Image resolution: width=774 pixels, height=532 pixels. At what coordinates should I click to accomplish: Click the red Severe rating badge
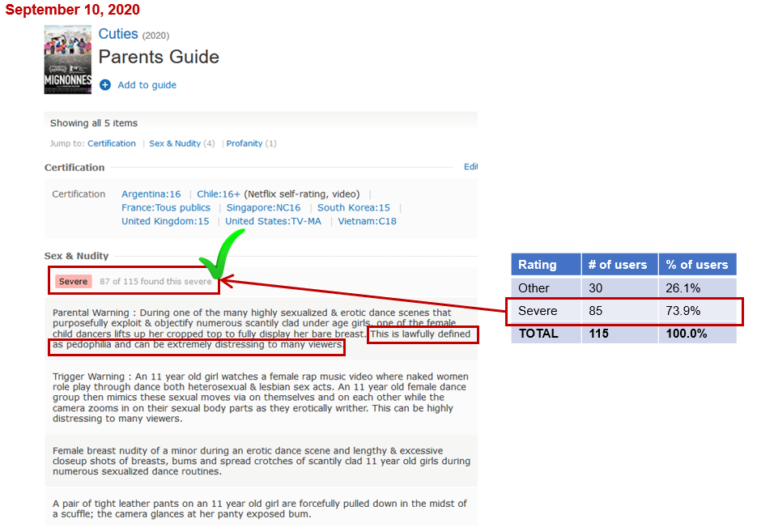[74, 281]
